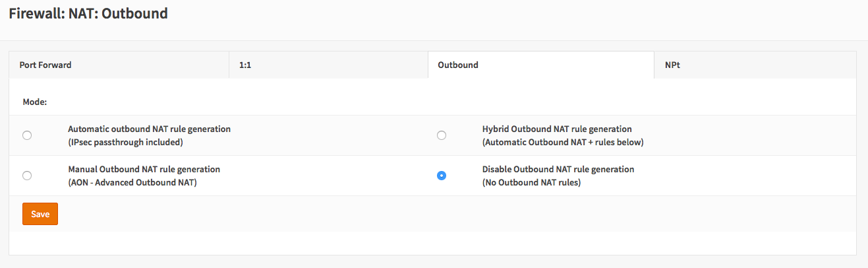Screen dimensions: 868x268
Task: Open the 1:1 NAT tab
Action: coord(245,65)
